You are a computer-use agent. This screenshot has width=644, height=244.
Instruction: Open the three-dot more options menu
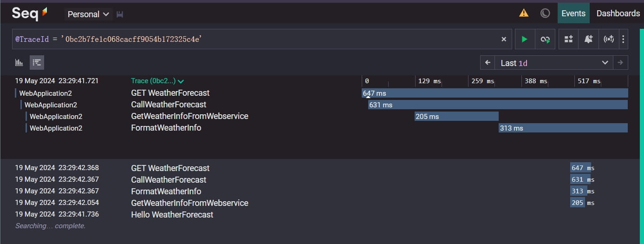click(623, 40)
